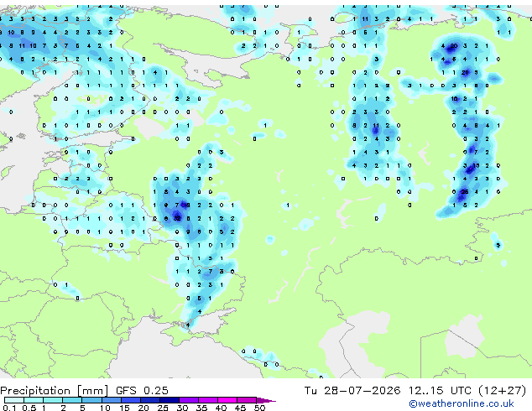The height and width of the screenshot is (411, 532).
Task: Click the 2 to 5 mm legend swatch
Action: 72,400
